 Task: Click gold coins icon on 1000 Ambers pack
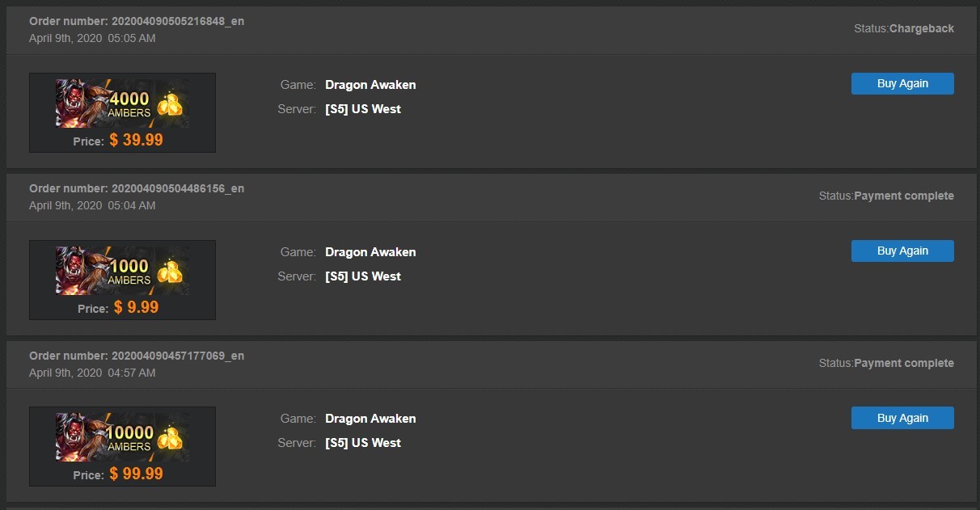170,272
